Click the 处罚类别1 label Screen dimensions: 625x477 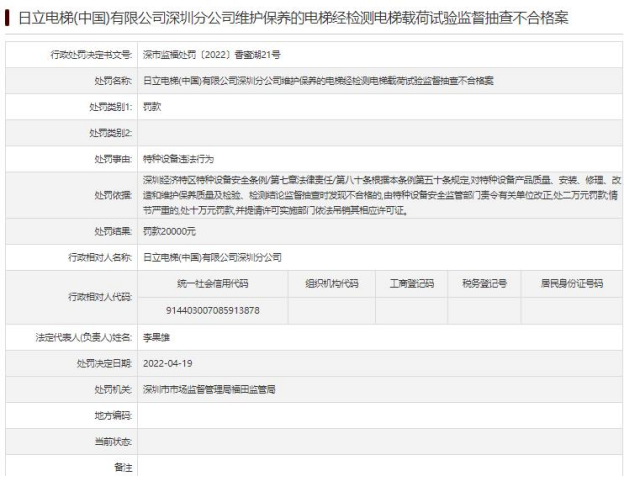coord(110,107)
